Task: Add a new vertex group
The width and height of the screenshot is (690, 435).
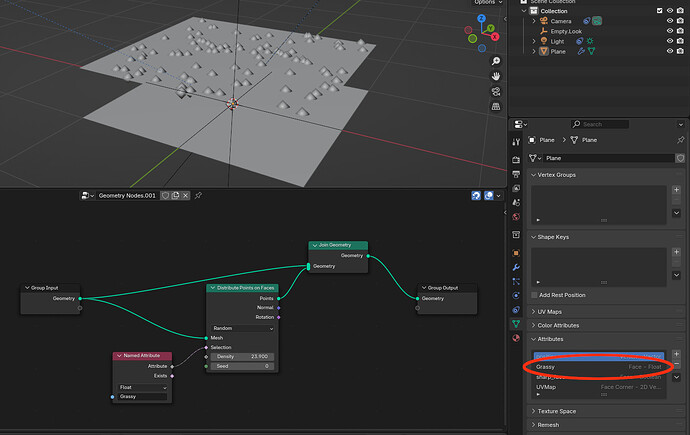Action: pos(676,190)
